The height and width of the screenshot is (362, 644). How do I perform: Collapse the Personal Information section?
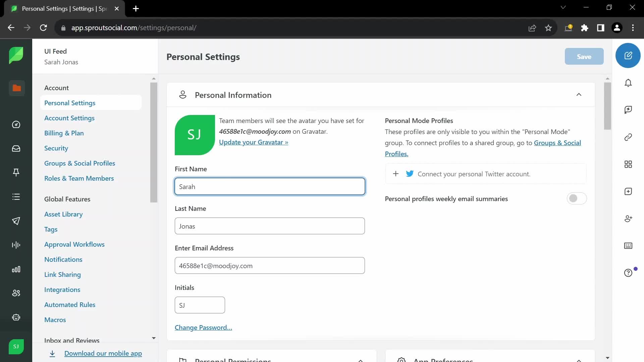point(579,95)
